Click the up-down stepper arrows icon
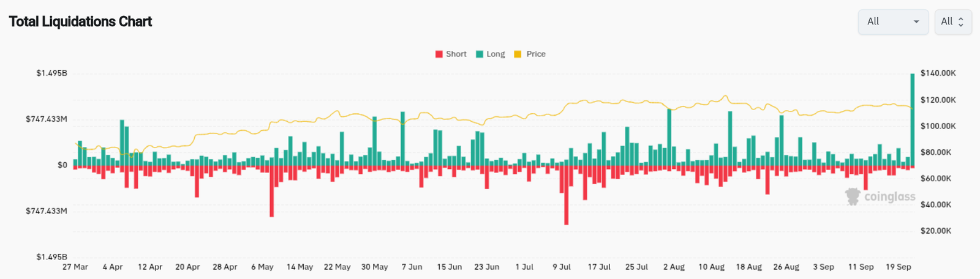980x279 pixels. [x=960, y=21]
